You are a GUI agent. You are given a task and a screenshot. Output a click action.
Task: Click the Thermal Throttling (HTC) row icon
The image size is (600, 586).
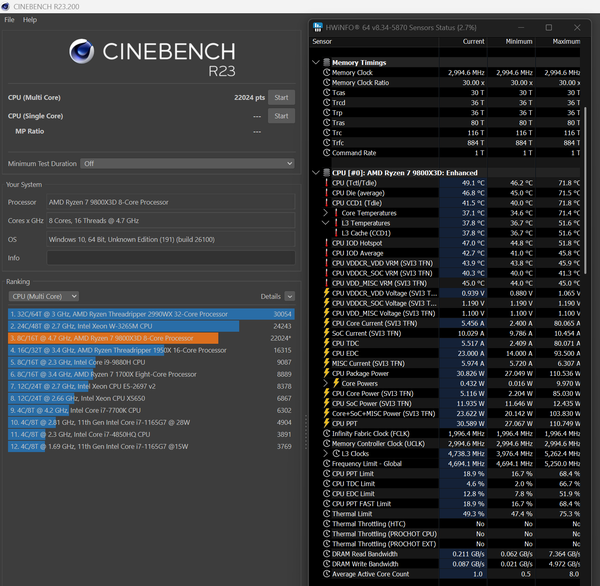pos(326,524)
